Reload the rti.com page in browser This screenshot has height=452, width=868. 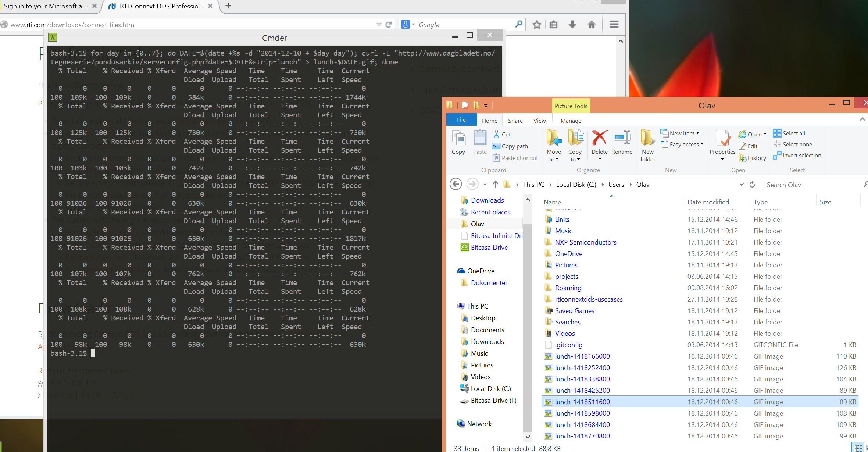389,25
